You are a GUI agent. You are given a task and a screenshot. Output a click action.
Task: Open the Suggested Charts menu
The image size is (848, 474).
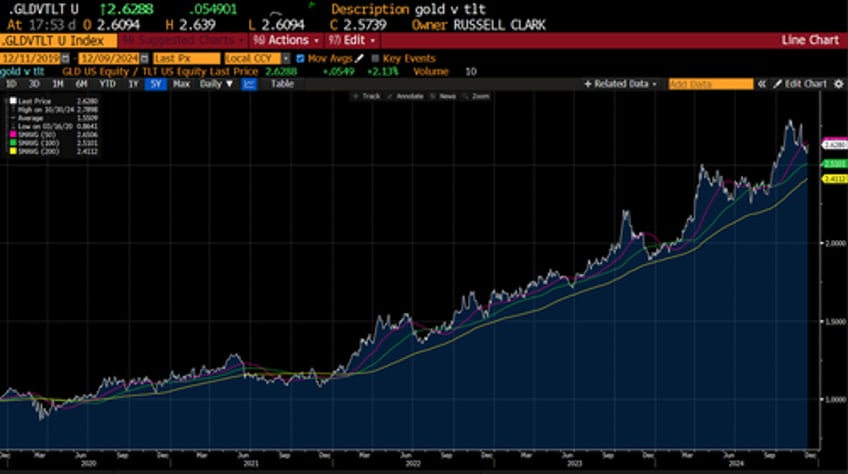(182, 41)
